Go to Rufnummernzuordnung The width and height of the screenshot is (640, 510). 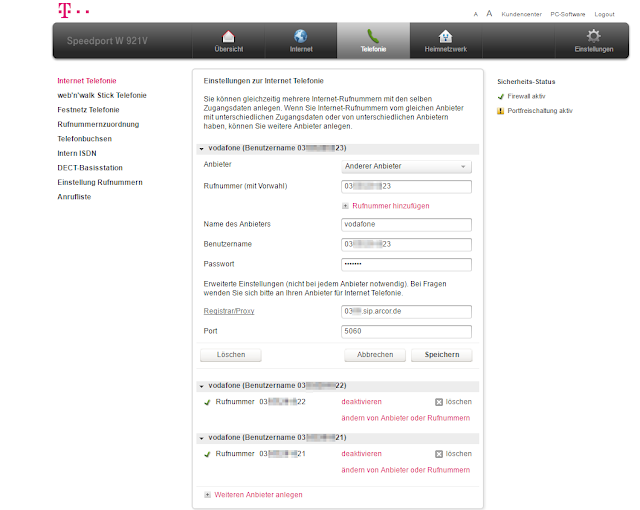(98, 124)
